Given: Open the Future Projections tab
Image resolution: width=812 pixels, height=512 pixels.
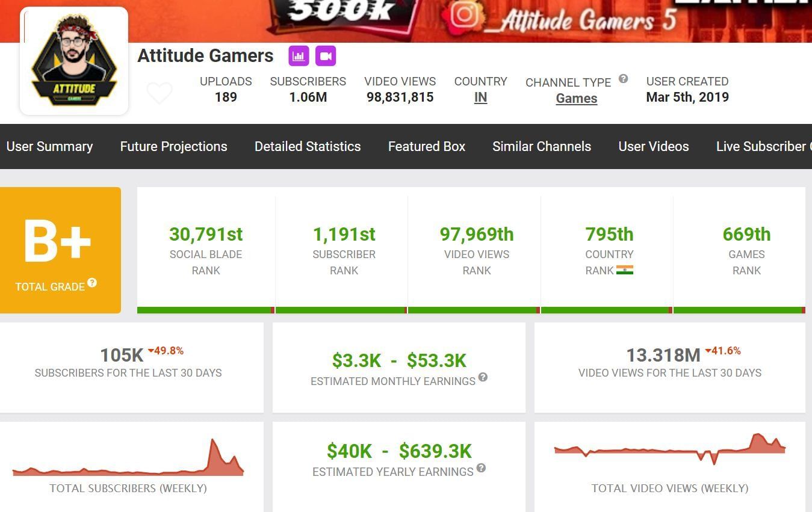Looking at the screenshot, I should tap(173, 146).
